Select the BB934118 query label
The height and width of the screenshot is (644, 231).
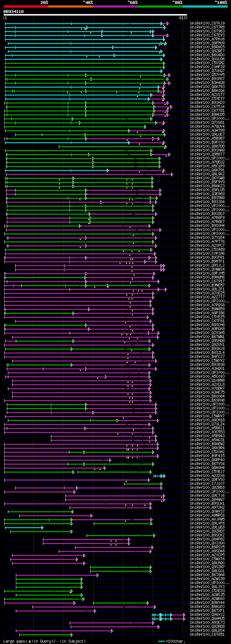14,12
